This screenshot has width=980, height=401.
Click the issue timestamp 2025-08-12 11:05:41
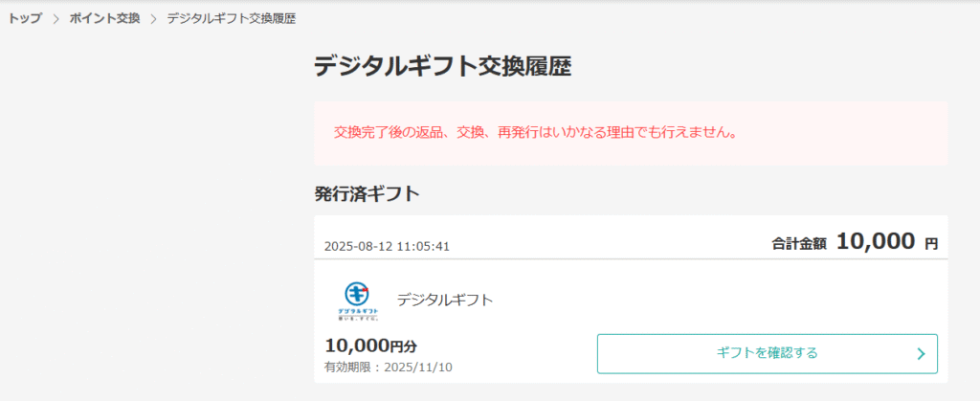(x=387, y=246)
